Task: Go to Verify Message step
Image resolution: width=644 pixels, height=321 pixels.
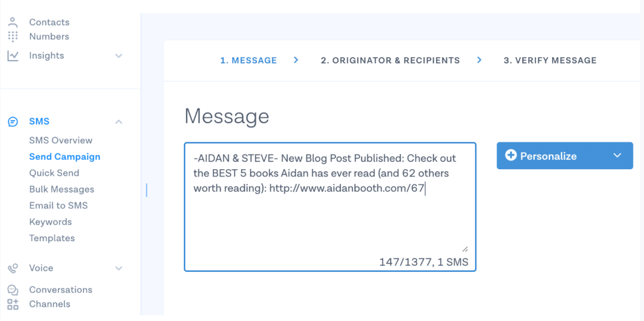Action: click(550, 61)
